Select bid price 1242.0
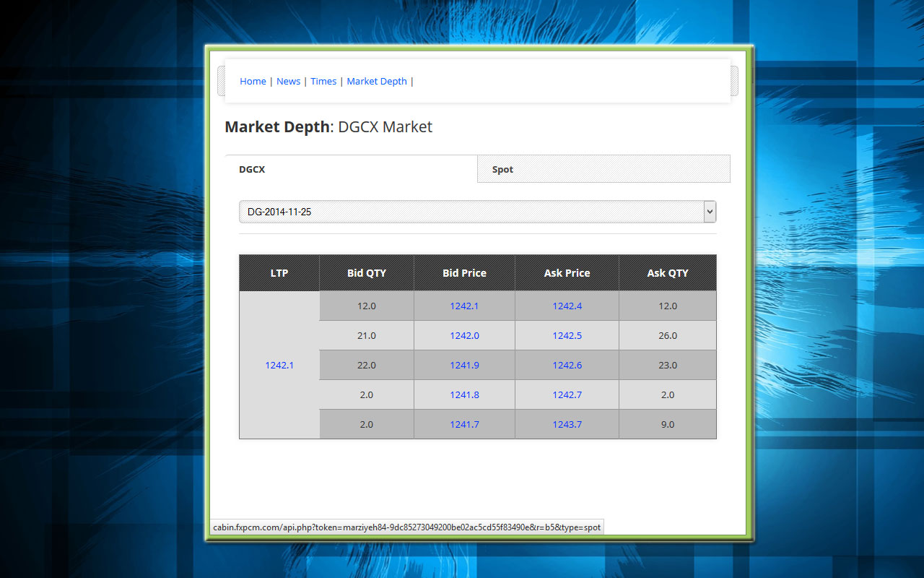Image resolution: width=924 pixels, height=578 pixels. [464, 336]
